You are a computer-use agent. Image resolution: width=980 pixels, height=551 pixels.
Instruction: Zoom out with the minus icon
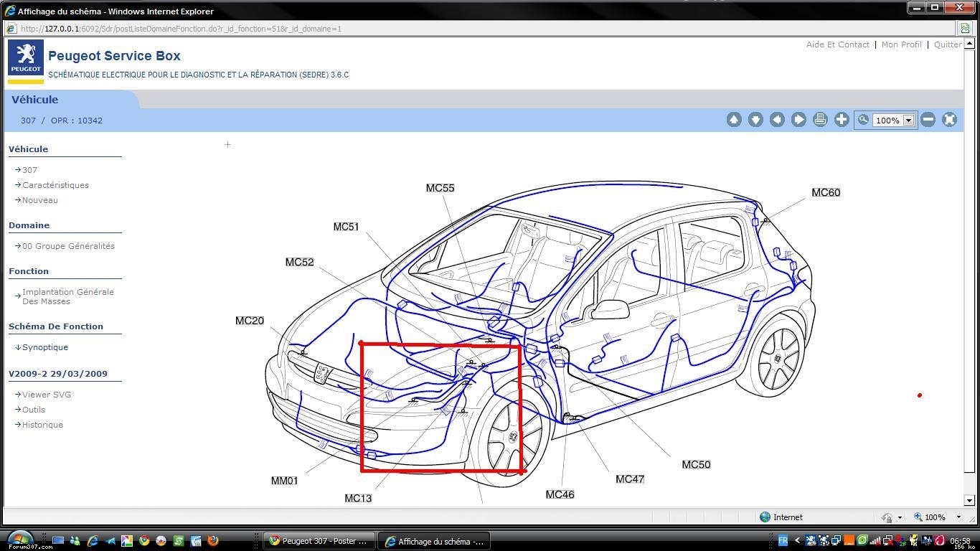[928, 120]
